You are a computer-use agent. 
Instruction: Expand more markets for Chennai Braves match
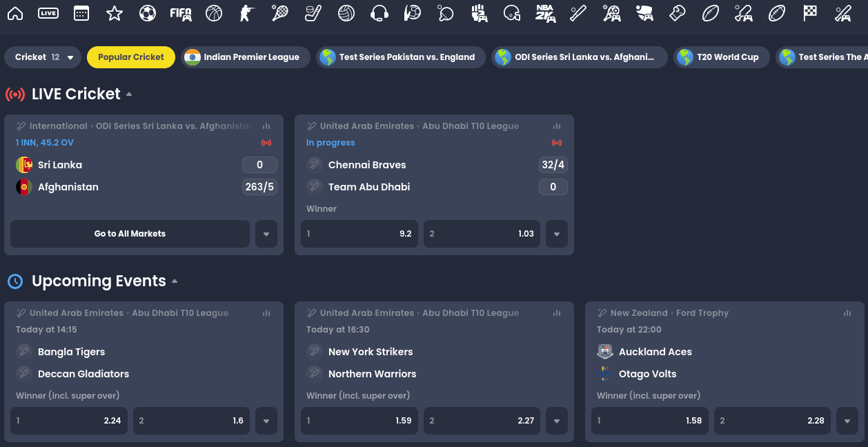556,234
